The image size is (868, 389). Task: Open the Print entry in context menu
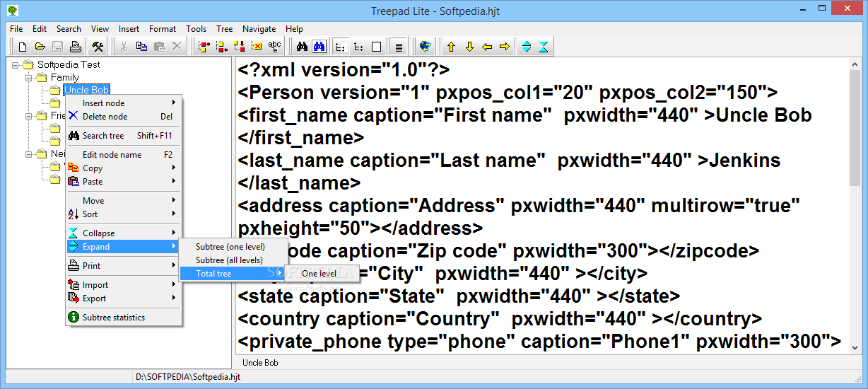[123, 266]
